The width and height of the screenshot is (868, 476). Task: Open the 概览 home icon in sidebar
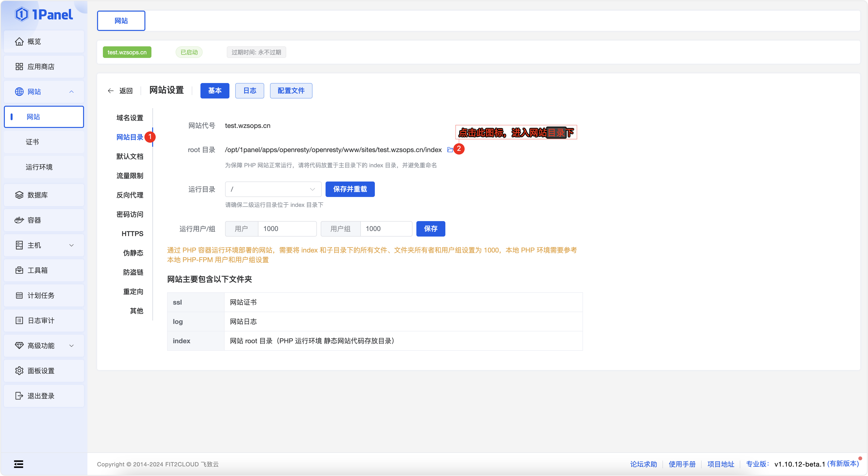coord(19,42)
